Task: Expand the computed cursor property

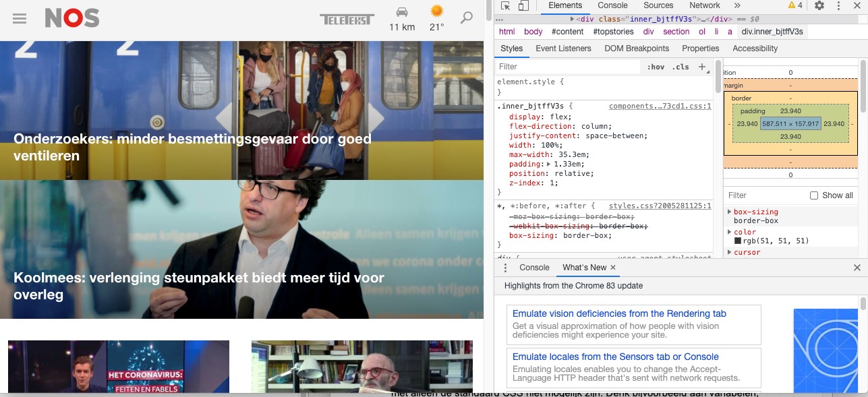Action: (729, 252)
